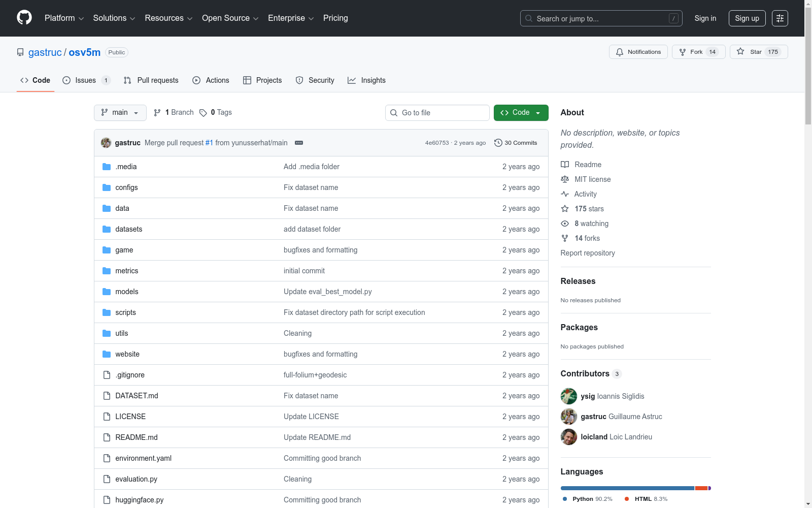Click the Sign up button
812x508 pixels.
tap(747, 18)
